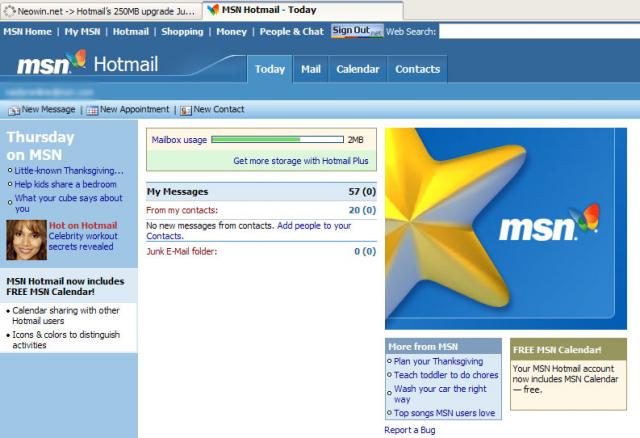Click the Mailbox usage progress bar
640x438 pixels.
tap(278, 140)
